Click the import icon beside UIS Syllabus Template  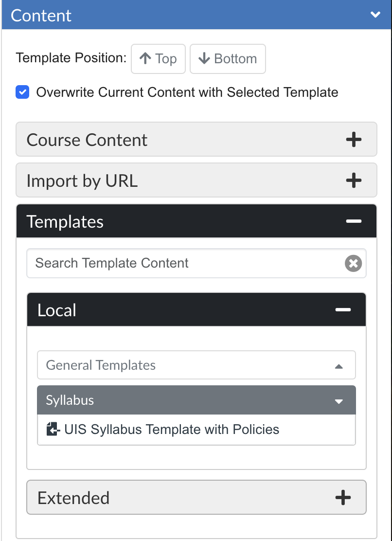[53, 430]
